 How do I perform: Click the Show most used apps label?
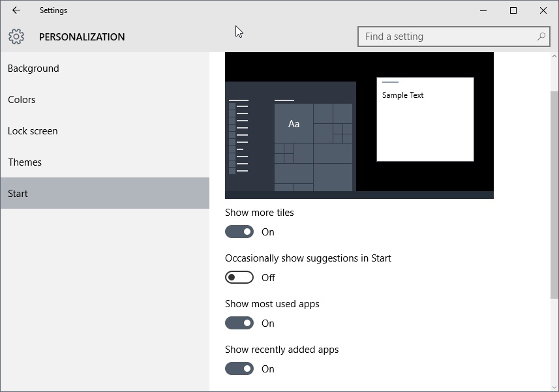click(272, 304)
